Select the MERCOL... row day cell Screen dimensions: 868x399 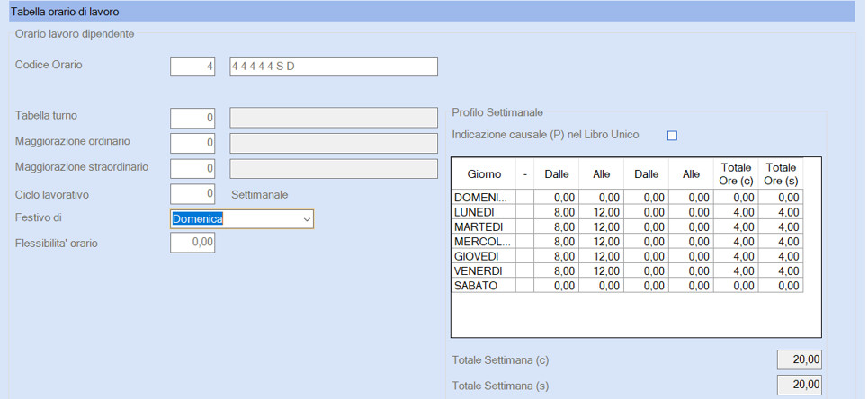pos(484,241)
